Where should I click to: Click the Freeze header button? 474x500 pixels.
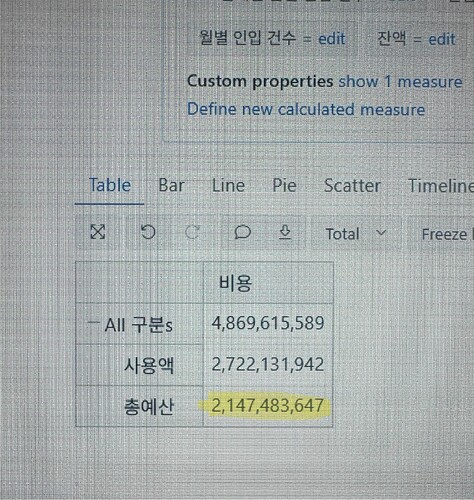(x=446, y=234)
